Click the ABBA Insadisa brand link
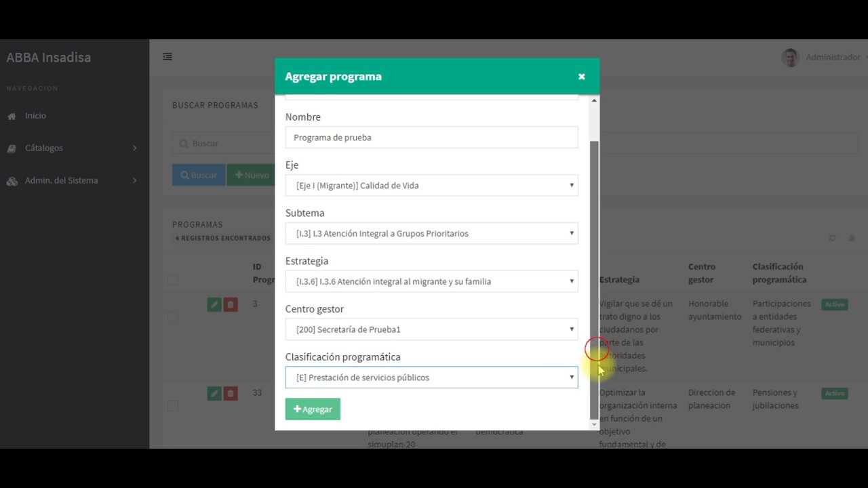 click(49, 58)
